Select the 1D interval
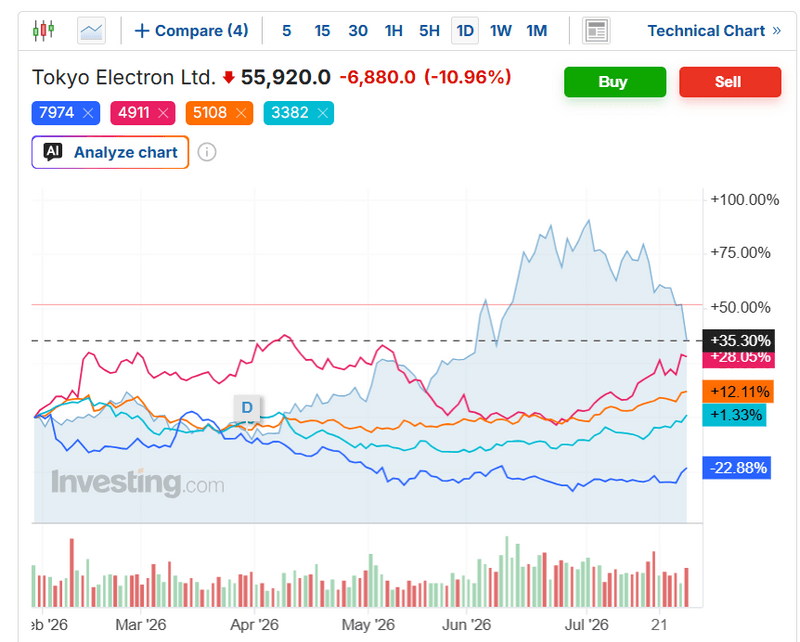 tap(465, 31)
